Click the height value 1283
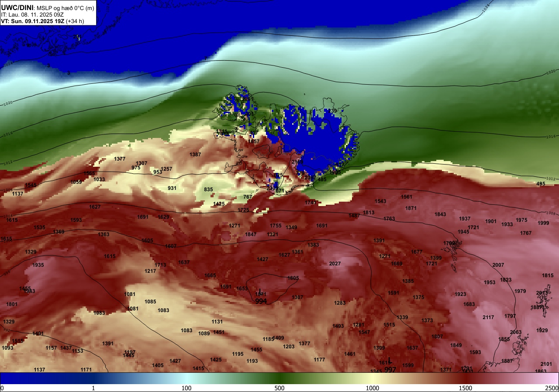 [x=340, y=303]
